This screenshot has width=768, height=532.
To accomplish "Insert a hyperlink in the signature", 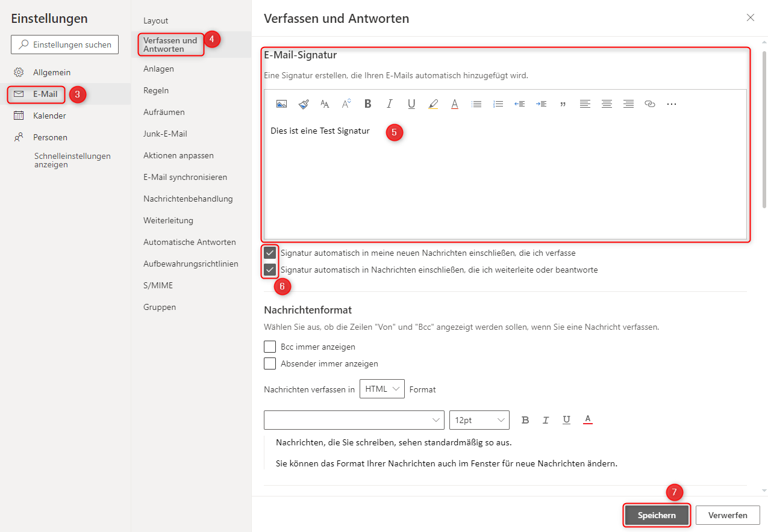I will [x=649, y=104].
